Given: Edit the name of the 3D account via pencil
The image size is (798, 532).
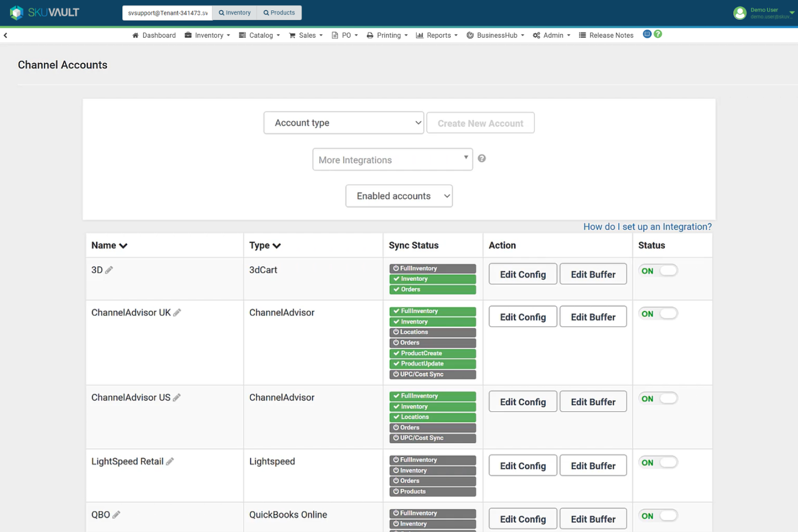Looking at the screenshot, I should click(109, 270).
